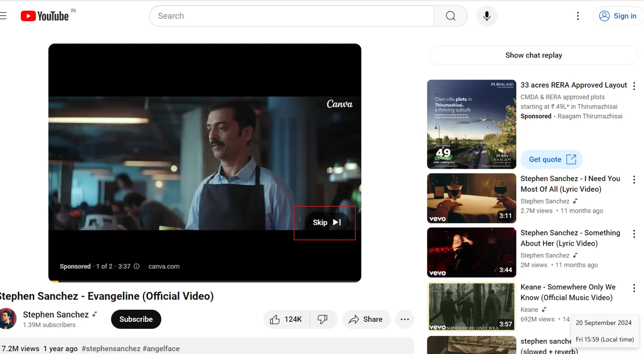Image resolution: width=644 pixels, height=354 pixels.
Task: Dislike the Evangeline video
Action: (x=323, y=319)
